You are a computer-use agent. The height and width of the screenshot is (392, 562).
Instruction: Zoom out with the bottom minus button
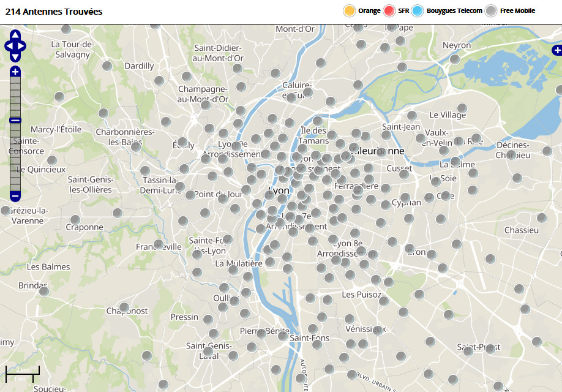(x=15, y=196)
